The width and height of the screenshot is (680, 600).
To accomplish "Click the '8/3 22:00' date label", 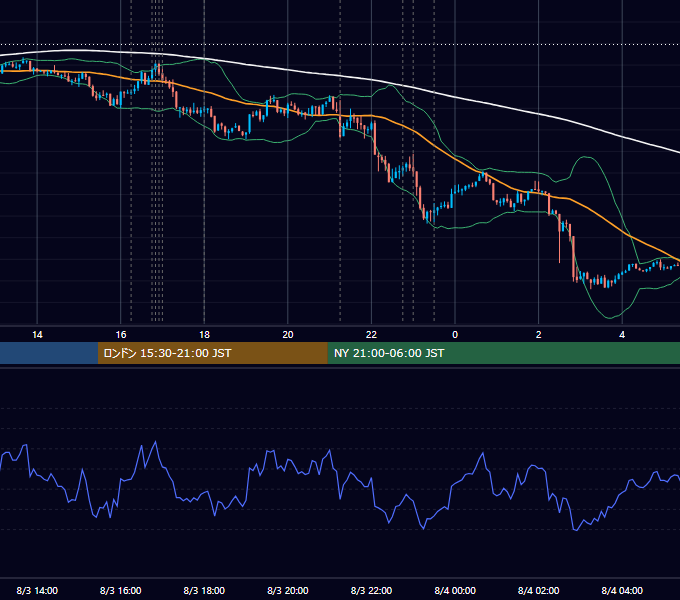I will (371, 590).
